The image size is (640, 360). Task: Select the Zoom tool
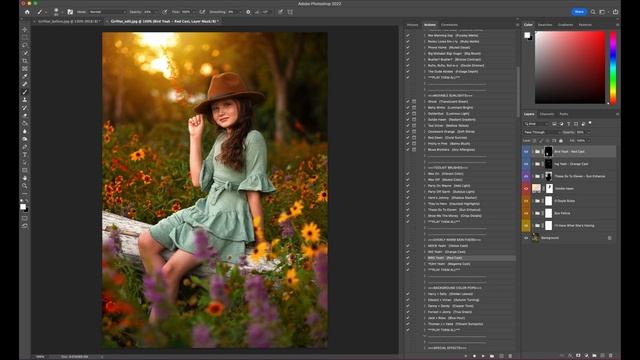[x=25, y=186]
